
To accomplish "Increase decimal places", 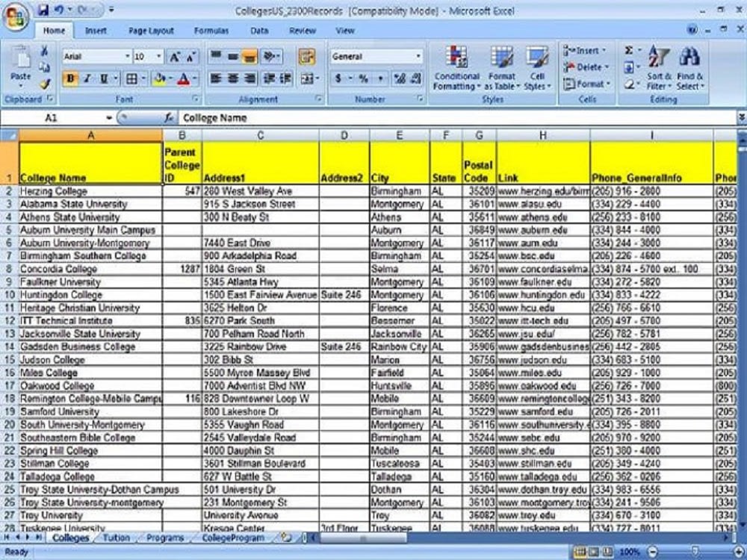I will pos(399,78).
